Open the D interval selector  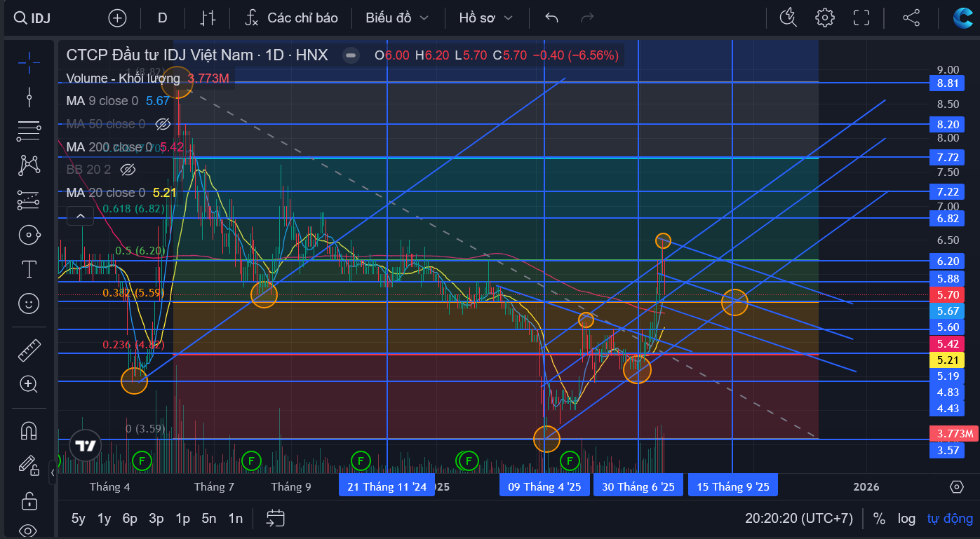(163, 18)
